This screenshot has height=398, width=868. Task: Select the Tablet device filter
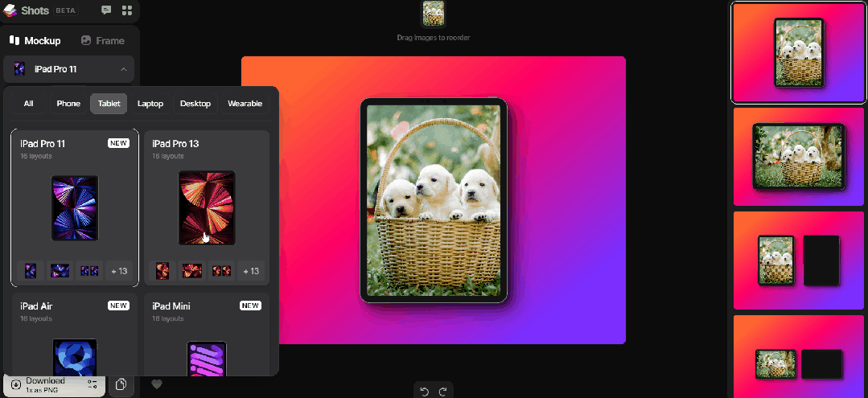109,104
